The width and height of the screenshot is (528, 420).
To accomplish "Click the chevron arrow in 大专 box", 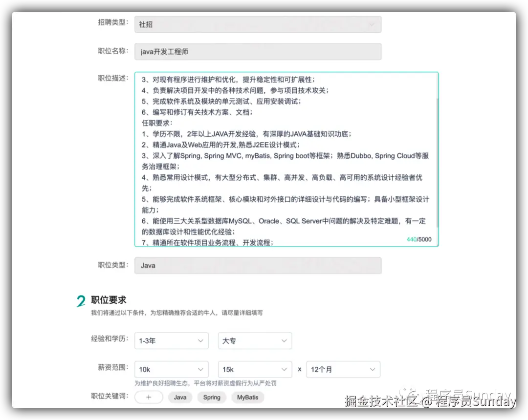I will tap(284, 341).
